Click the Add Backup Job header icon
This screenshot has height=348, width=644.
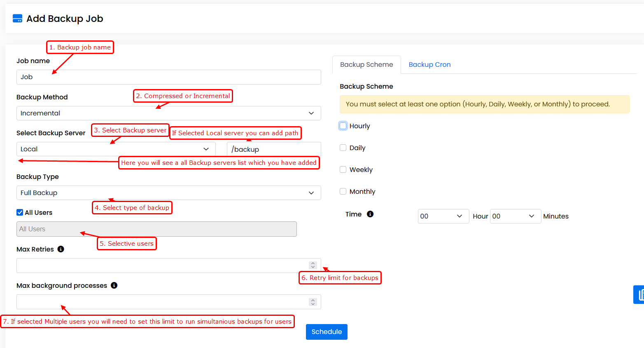(x=17, y=19)
